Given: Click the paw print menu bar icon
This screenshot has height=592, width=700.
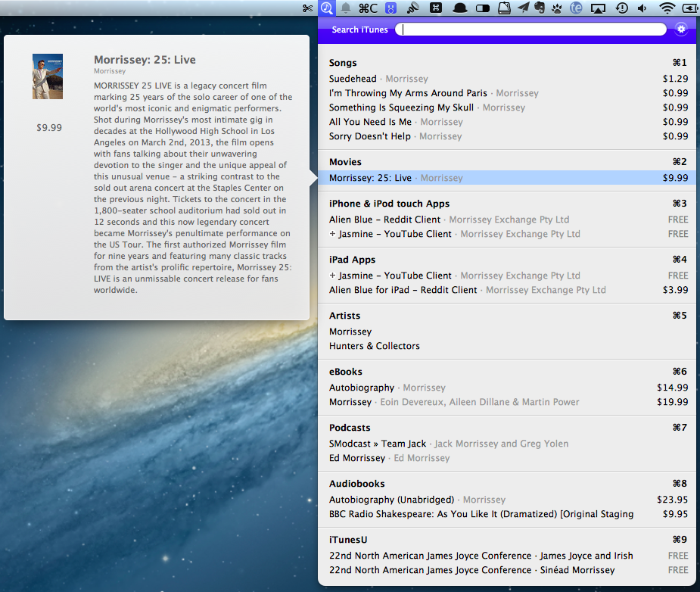Looking at the screenshot, I should tap(557, 8).
